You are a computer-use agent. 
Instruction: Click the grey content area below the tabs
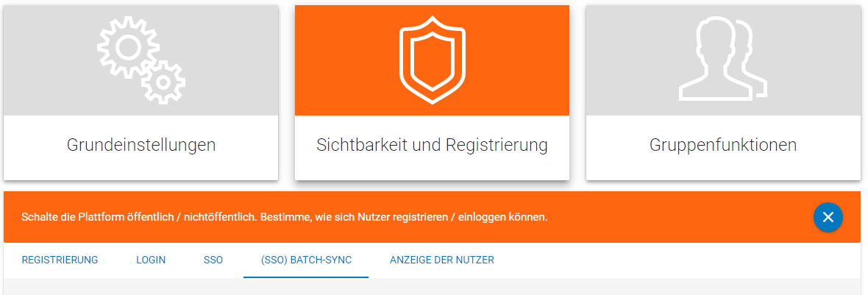432,287
